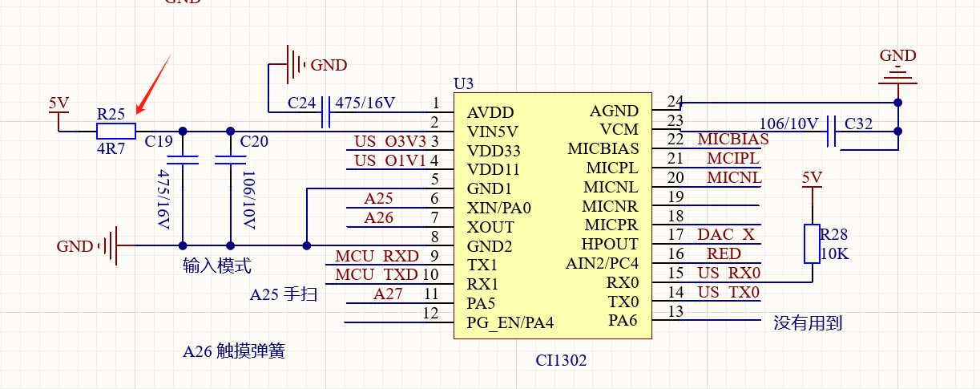
Task: Select the MICBIAS net label on pin 22
Action: click(732, 140)
